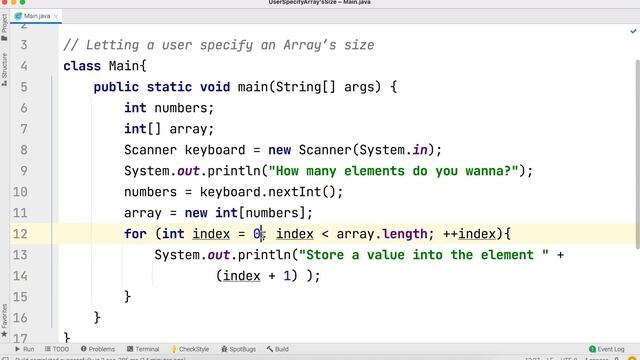Open the Build tool window
The image size is (640, 360).
(x=278, y=349)
